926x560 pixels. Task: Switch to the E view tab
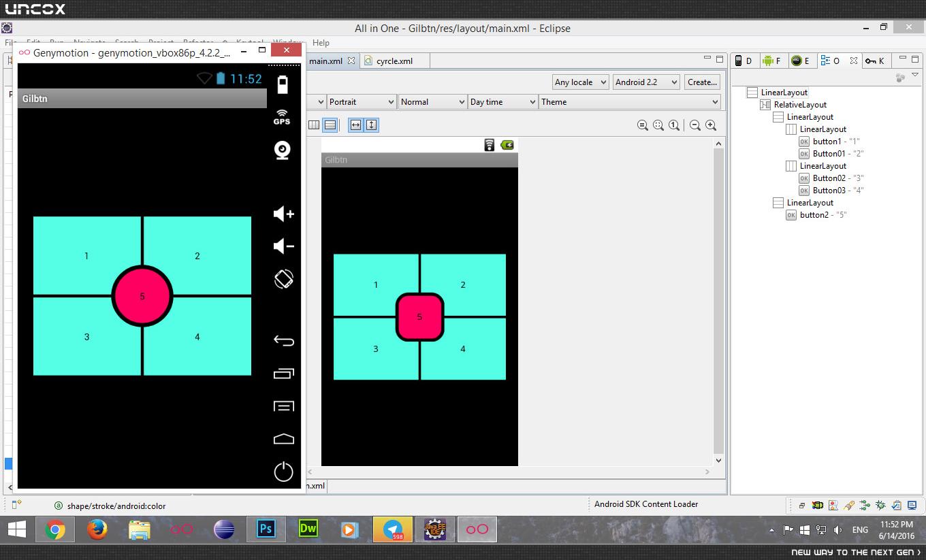[801, 61]
